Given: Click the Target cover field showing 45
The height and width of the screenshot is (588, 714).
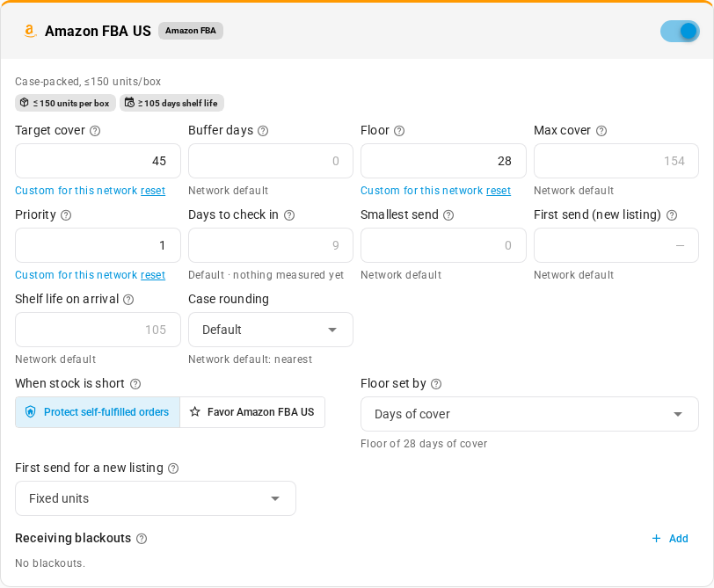Looking at the screenshot, I should coord(98,161).
